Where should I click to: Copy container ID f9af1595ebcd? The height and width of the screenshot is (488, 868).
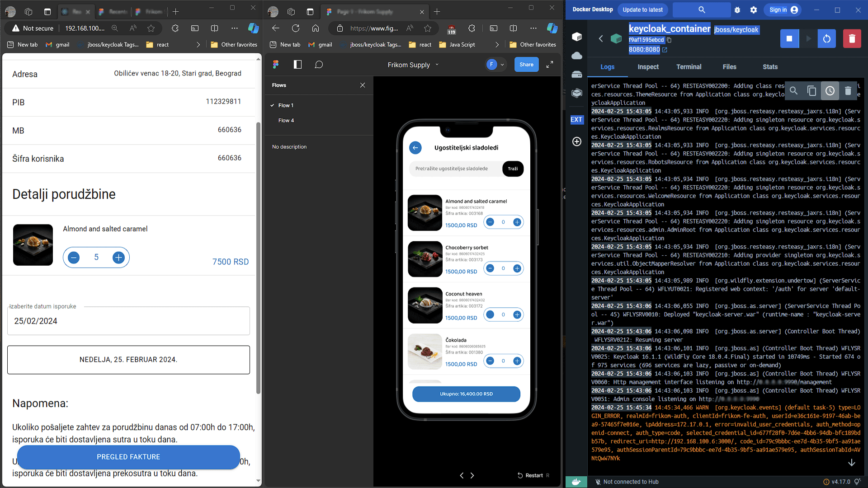point(669,40)
